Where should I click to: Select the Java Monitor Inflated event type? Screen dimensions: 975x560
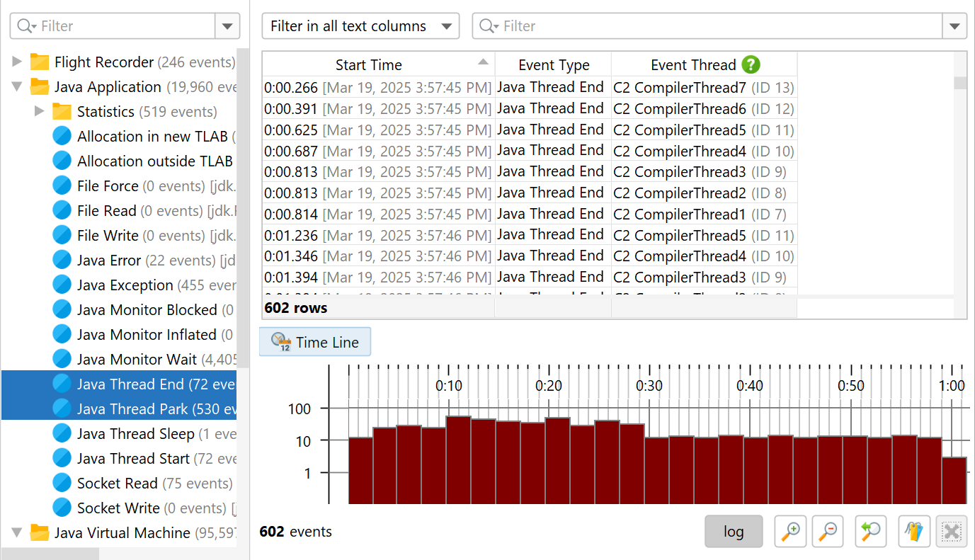pyautogui.click(x=147, y=334)
